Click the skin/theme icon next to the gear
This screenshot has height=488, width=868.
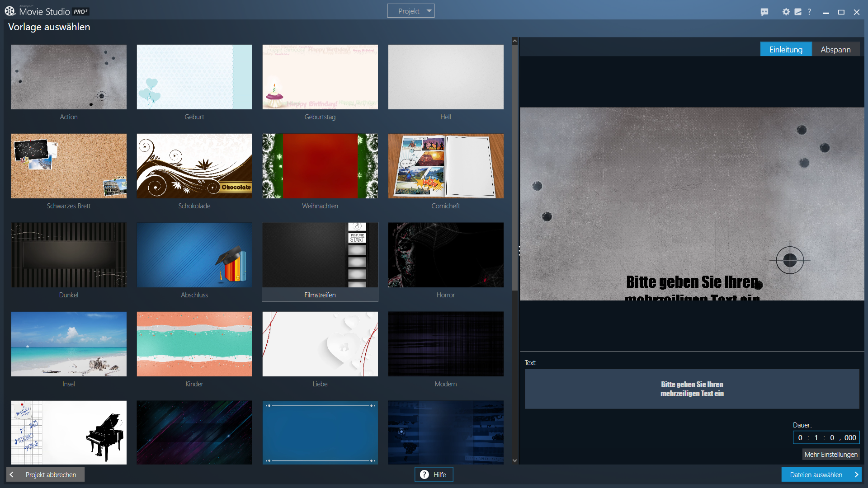pyautogui.click(x=798, y=12)
